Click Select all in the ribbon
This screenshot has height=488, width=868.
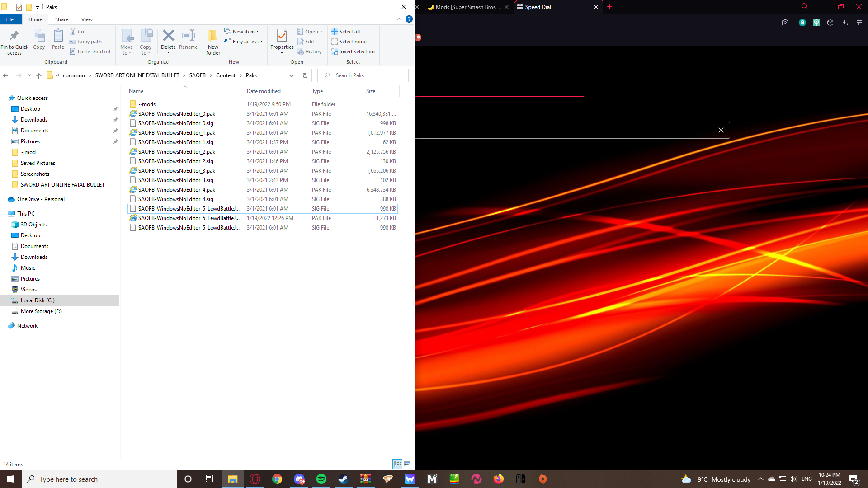coord(345,32)
